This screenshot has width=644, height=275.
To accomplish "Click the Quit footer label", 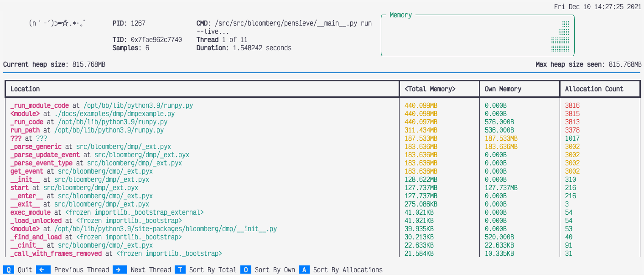I will tap(24, 270).
